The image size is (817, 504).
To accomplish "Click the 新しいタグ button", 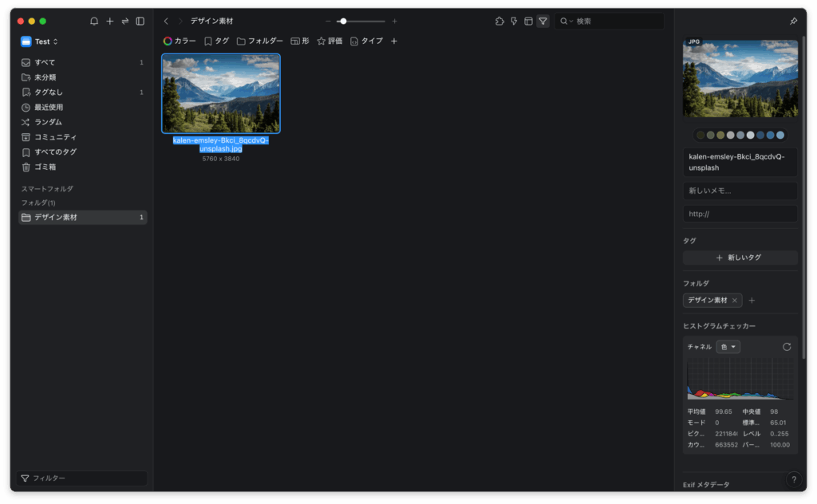I will [x=740, y=258].
